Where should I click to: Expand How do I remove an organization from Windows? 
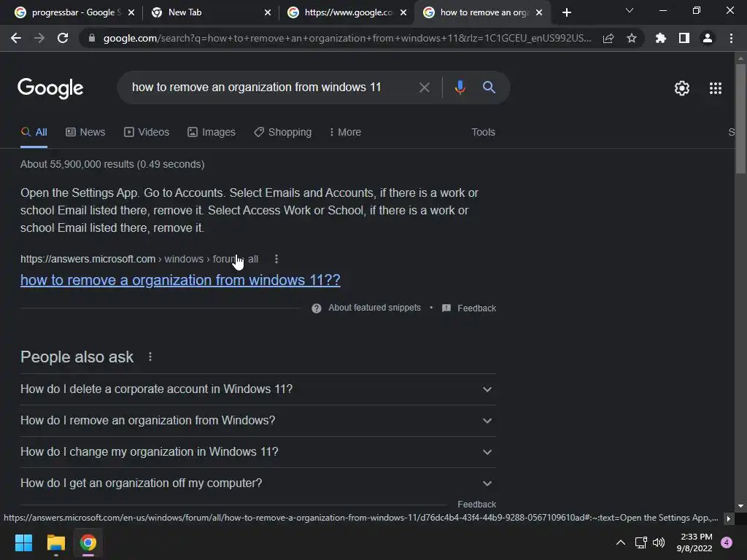pos(258,421)
